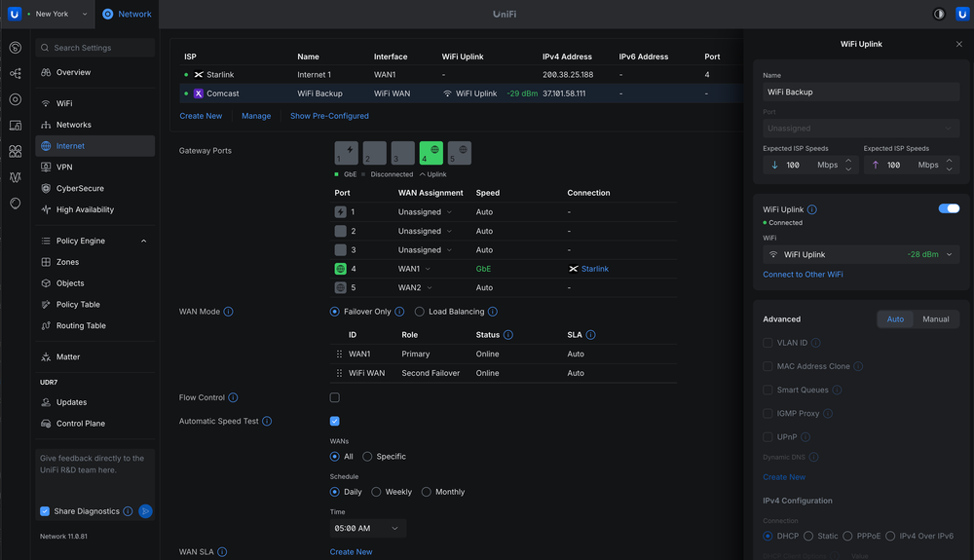Click Create New next to WAN SLA

click(x=351, y=552)
